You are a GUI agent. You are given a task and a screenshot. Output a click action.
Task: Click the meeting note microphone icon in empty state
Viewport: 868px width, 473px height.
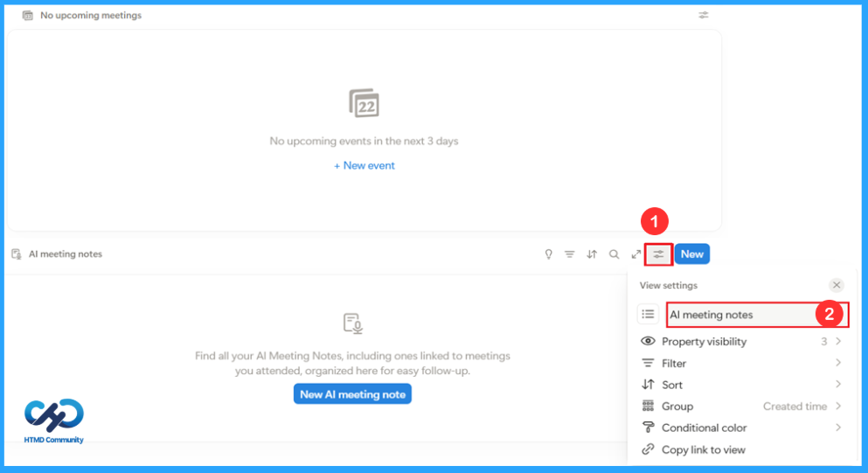pos(352,323)
